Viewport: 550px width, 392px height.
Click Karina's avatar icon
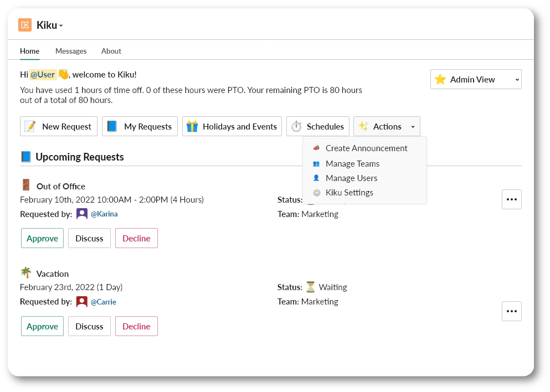[82, 214]
